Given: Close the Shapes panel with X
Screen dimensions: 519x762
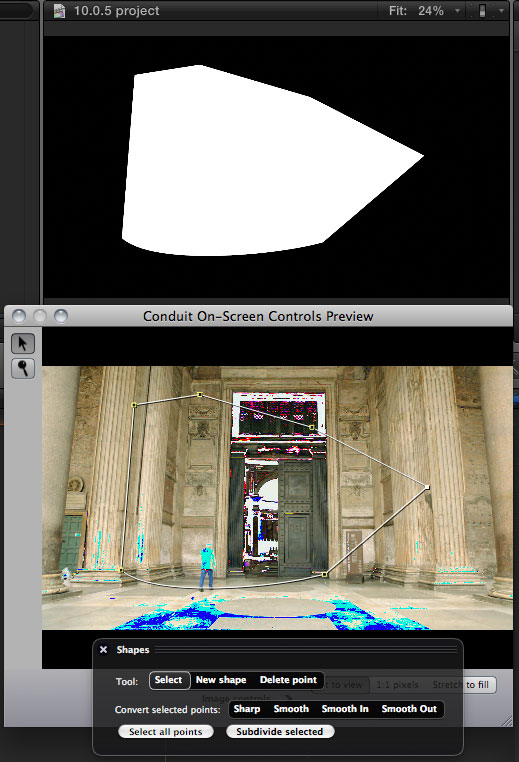Looking at the screenshot, I should click(104, 650).
